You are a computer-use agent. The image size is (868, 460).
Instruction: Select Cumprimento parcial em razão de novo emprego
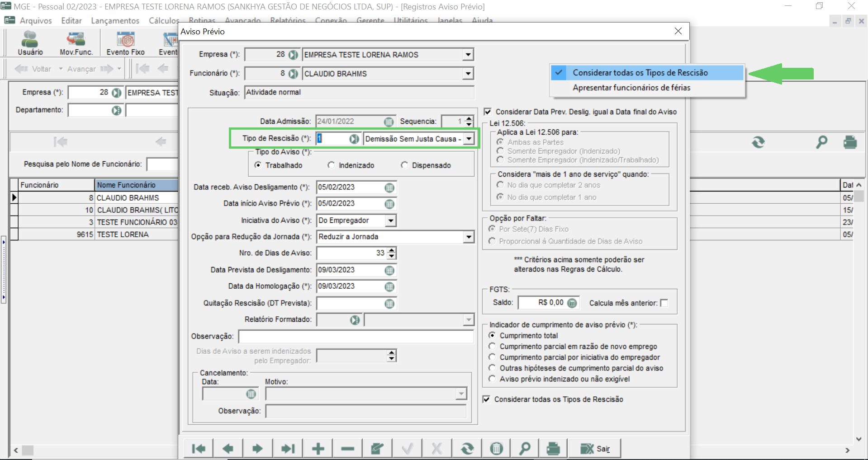(492, 346)
